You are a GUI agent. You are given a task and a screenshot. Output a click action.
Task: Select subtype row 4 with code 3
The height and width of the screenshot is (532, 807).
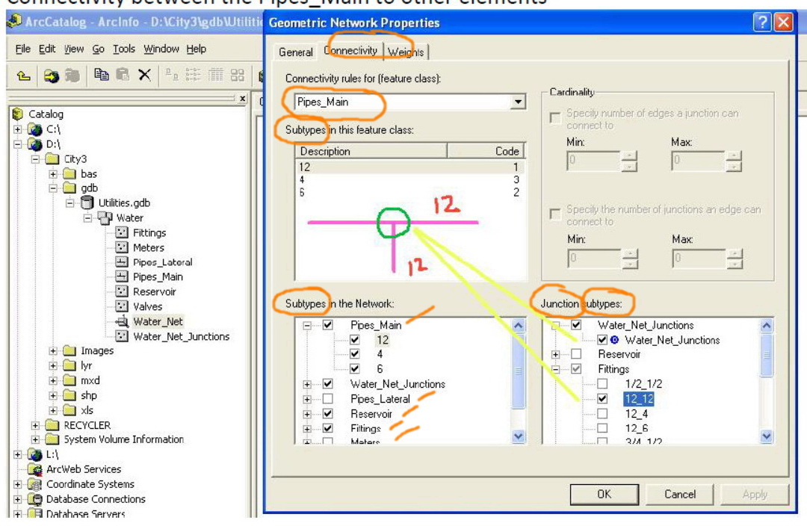point(409,179)
